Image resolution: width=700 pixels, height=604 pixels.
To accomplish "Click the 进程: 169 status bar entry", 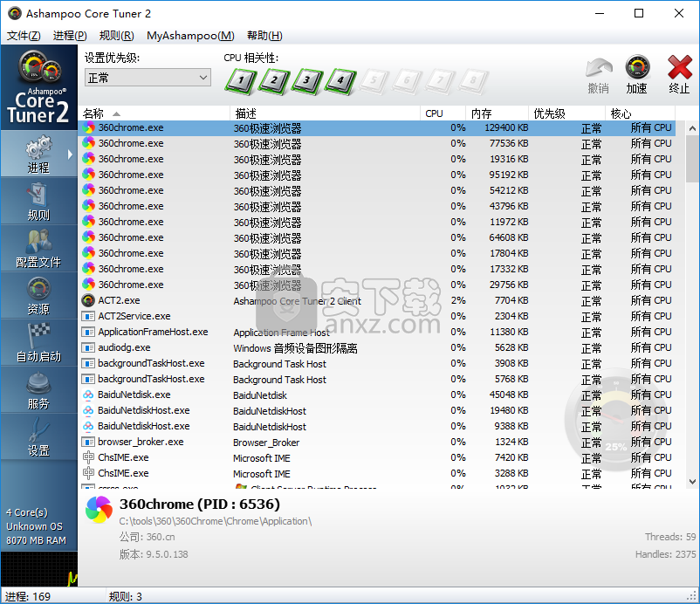I will tap(28, 597).
